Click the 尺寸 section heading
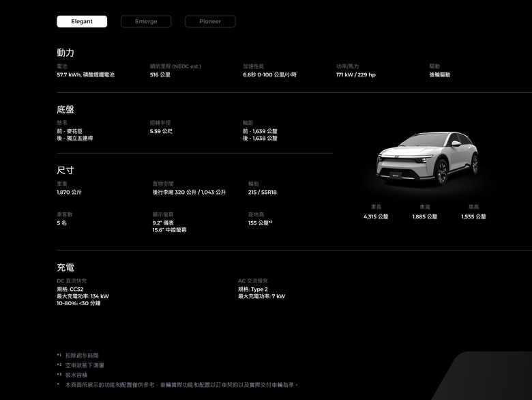The height and width of the screenshot is (400, 532). tap(65, 170)
